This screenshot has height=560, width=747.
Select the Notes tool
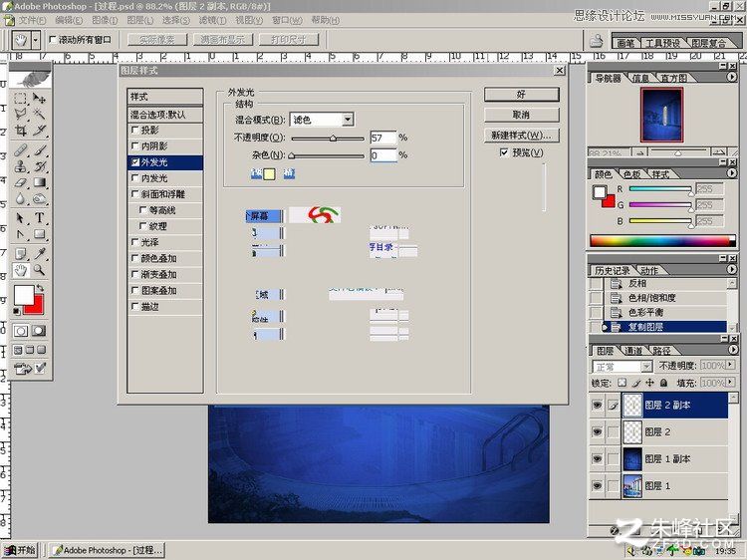(20, 254)
